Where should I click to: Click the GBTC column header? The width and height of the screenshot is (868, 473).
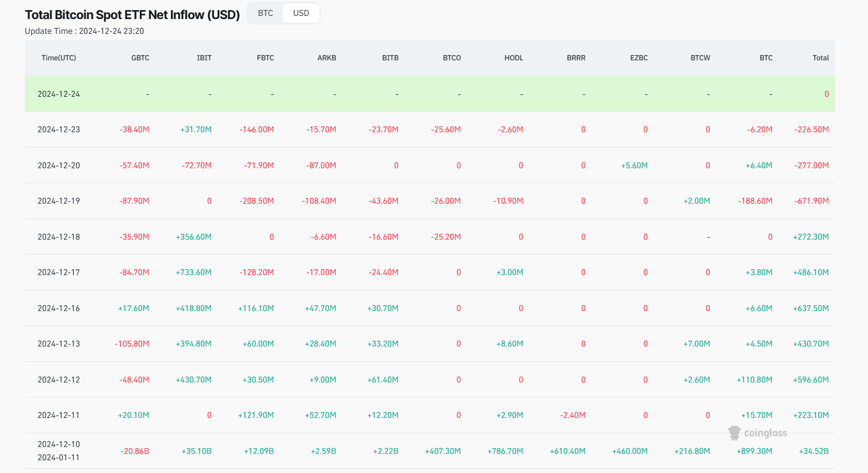pos(140,58)
